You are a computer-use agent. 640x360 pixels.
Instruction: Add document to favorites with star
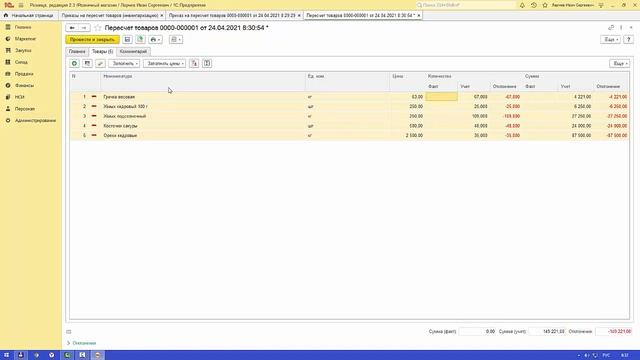coord(98,28)
